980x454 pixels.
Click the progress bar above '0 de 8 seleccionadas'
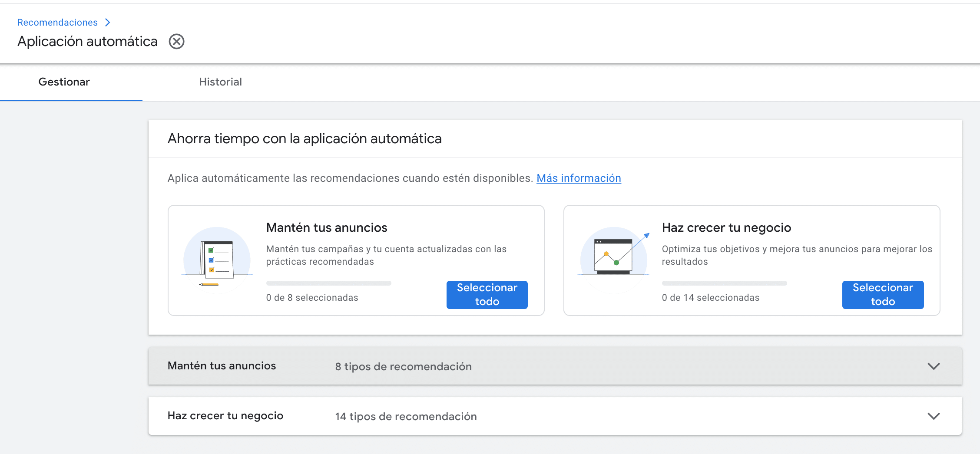coord(328,283)
